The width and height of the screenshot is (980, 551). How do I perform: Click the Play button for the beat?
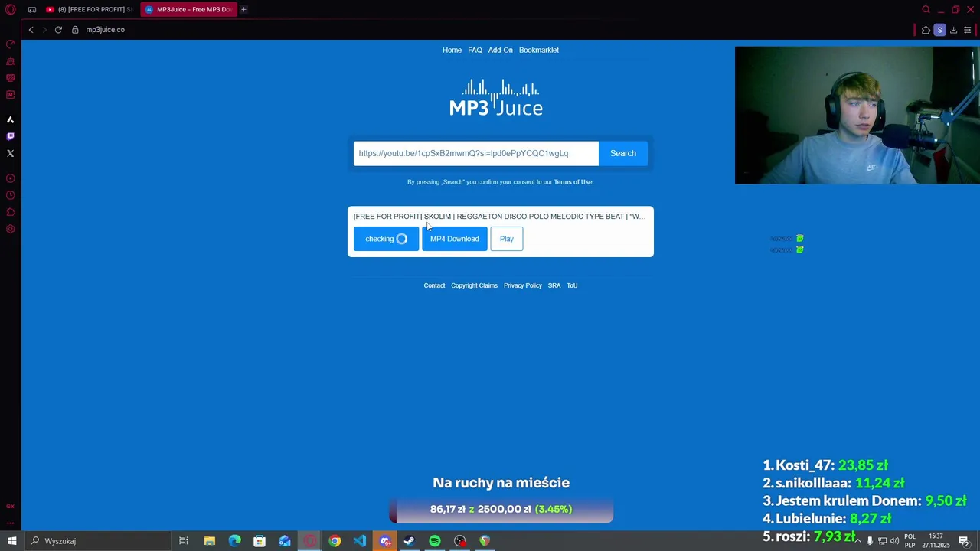click(507, 239)
